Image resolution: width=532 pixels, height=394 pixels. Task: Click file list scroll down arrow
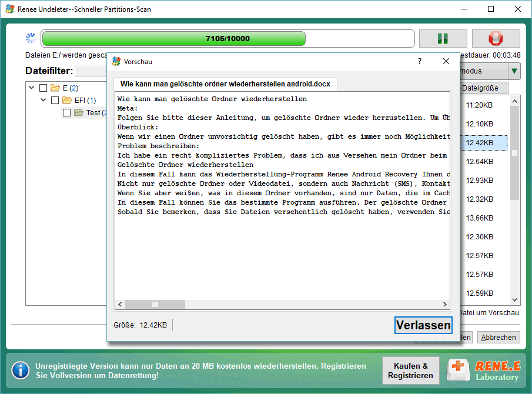(x=514, y=300)
